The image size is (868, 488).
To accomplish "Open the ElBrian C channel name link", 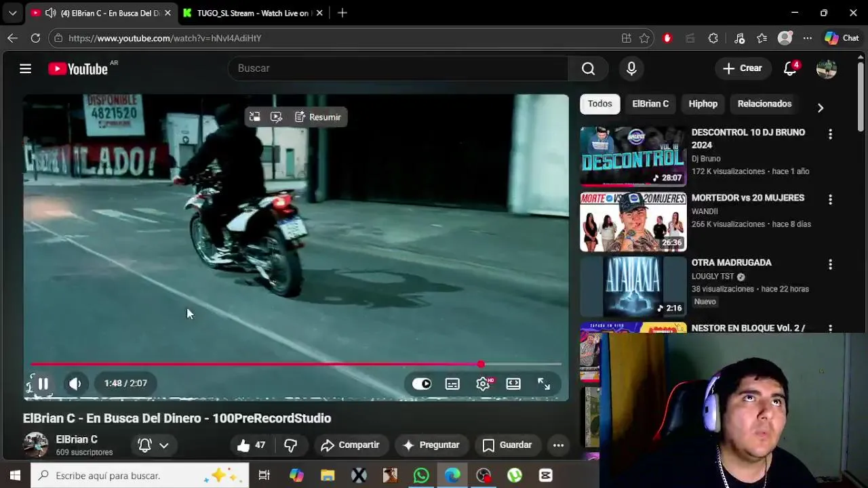I will pyautogui.click(x=77, y=440).
